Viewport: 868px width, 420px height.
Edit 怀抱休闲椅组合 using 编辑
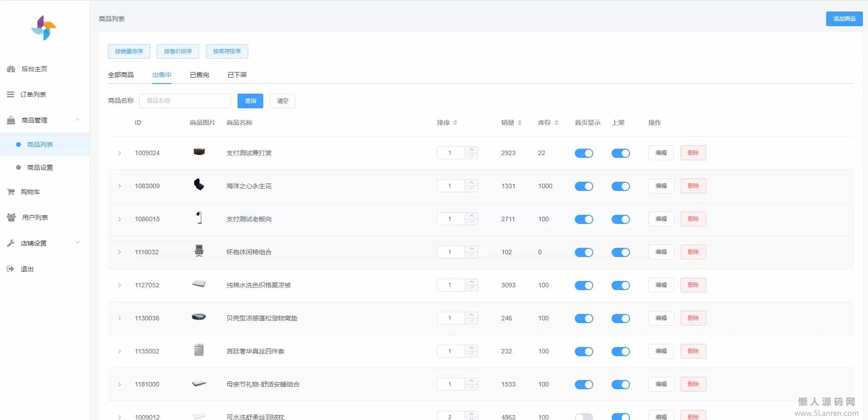[661, 252]
